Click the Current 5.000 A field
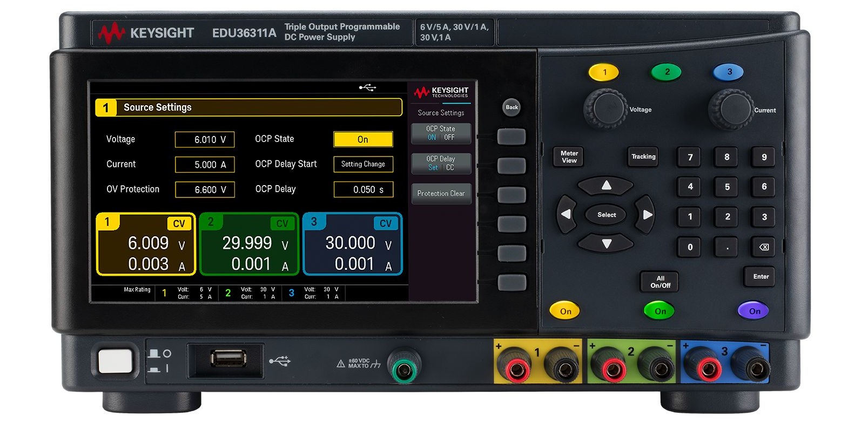This screenshot has width=868, height=430. [205, 165]
